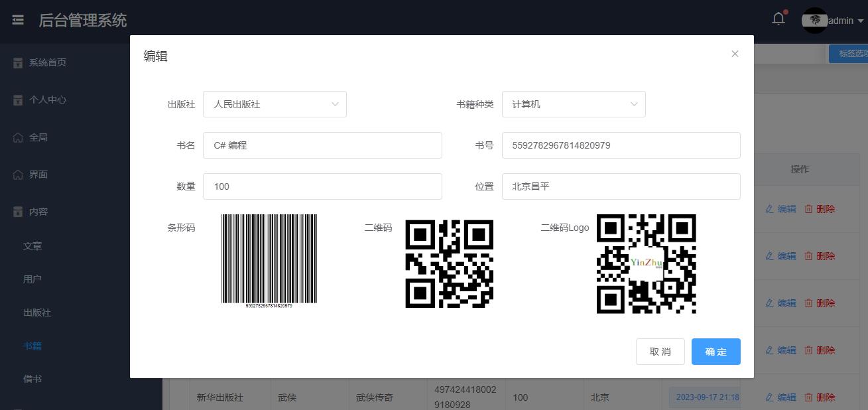Open the 出版社 publisher dropdown

coord(275,104)
